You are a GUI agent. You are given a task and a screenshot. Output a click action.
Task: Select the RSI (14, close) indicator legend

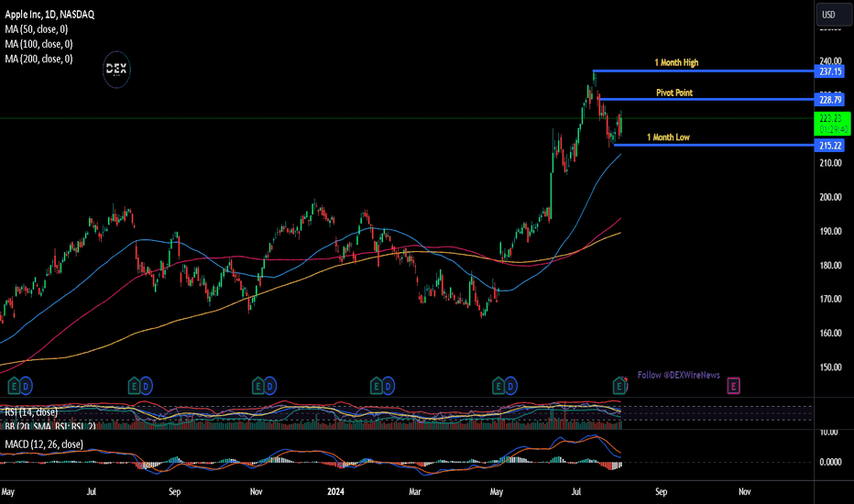click(x=31, y=412)
